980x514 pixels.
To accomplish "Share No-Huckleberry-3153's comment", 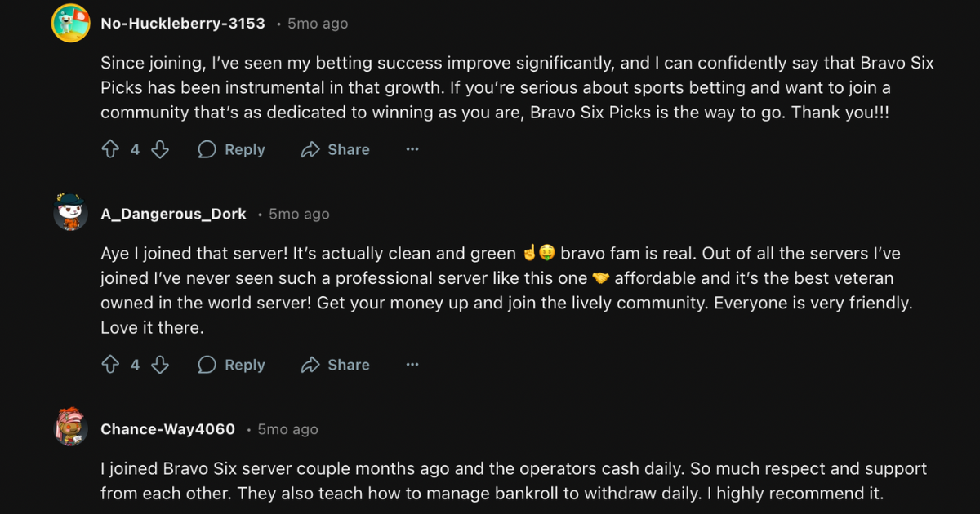I will pyautogui.click(x=335, y=149).
